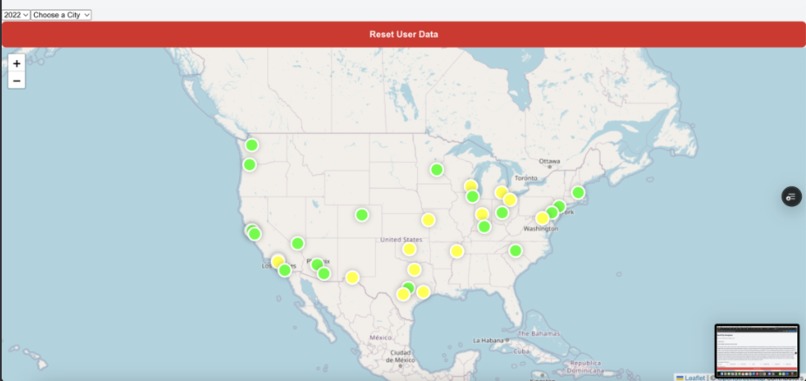Image resolution: width=806 pixels, height=381 pixels.
Task: Click the United States country label
Action: [x=401, y=240]
